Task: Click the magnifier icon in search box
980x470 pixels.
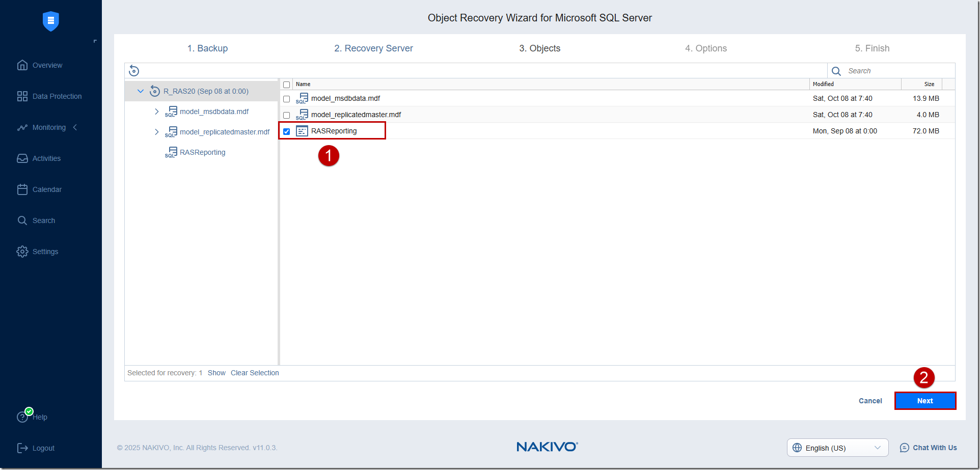Action: (x=836, y=71)
